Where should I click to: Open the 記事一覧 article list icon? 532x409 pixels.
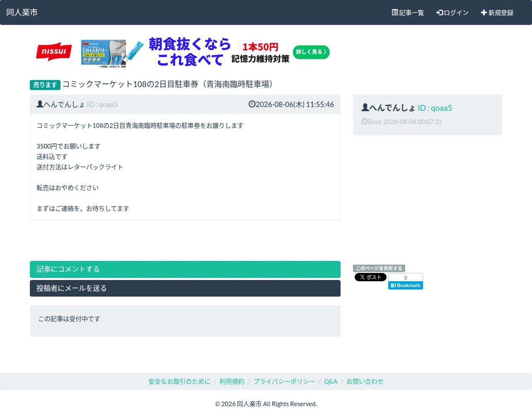click(x=395, y=12)
